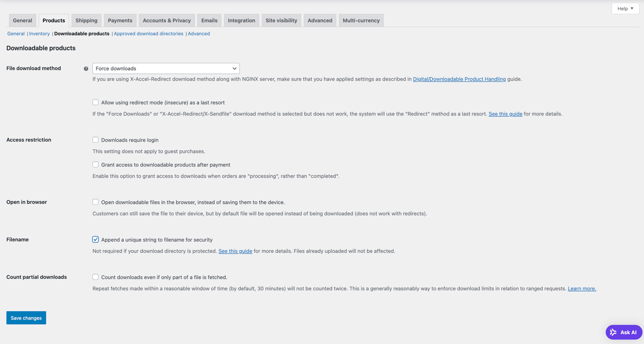Click the help tooltip beside File download method
Image resolution: width=644 pixels, height=344 pixels.
(86, 68)
